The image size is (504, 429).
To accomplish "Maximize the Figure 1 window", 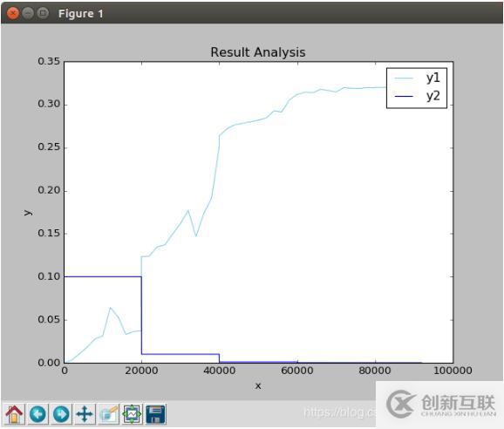I will pos(43,13).
